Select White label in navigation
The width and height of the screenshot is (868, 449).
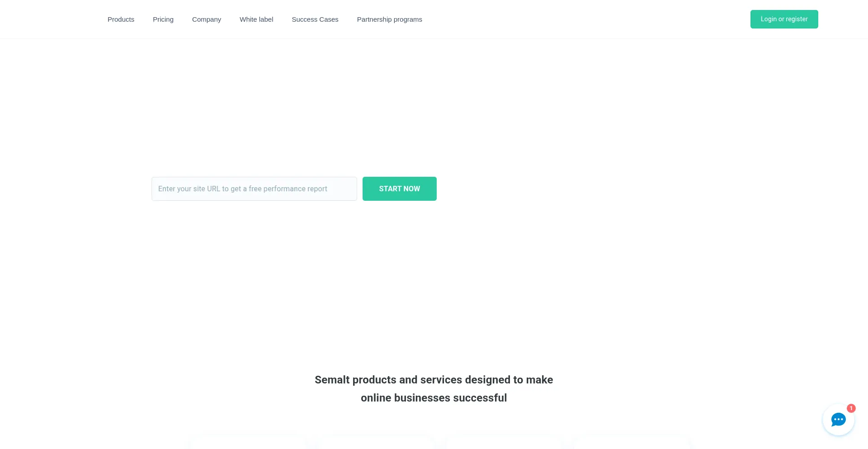[256, 19]
